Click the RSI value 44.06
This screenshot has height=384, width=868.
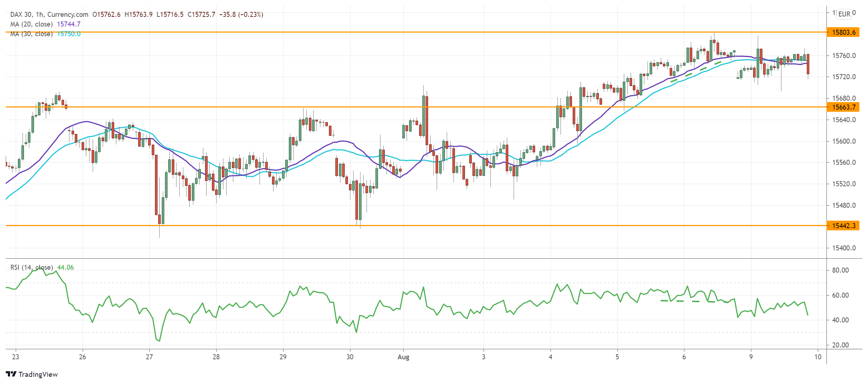(x=66, y=268)
